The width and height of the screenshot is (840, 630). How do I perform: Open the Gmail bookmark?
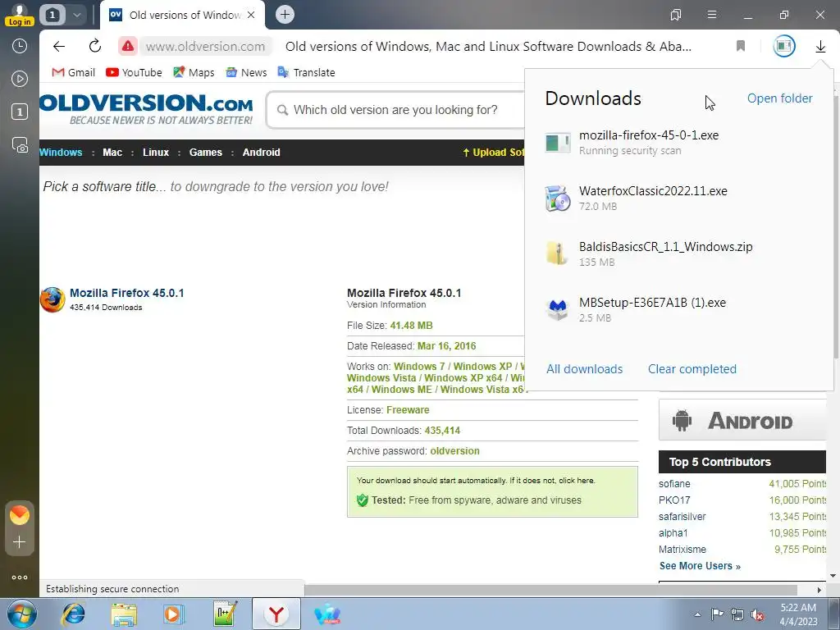(x=73, y=72)
